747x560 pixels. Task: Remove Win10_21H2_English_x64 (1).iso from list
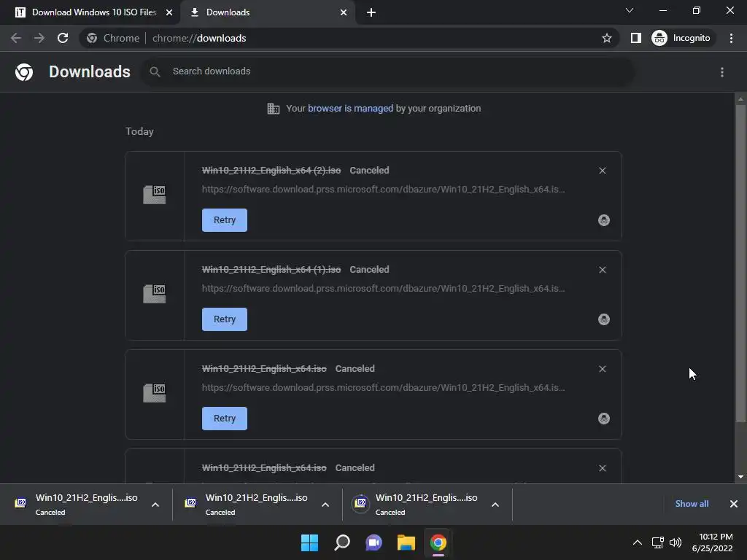click(x=602, y=270)
